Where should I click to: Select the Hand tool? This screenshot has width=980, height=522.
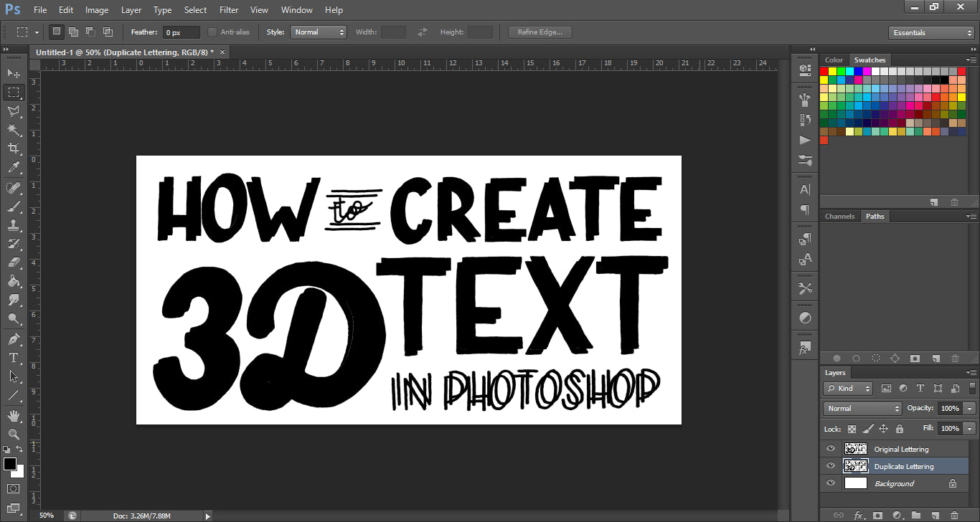coord(14,416)
